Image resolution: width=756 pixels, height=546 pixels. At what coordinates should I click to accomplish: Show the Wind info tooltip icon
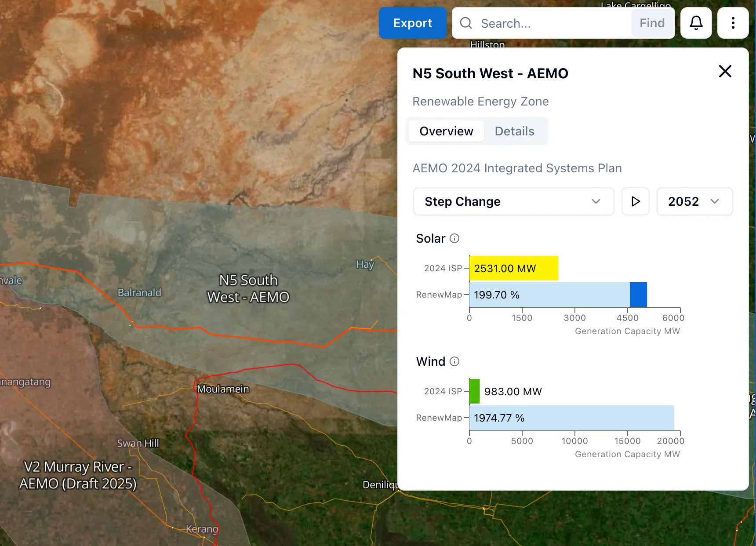[454, 361]
